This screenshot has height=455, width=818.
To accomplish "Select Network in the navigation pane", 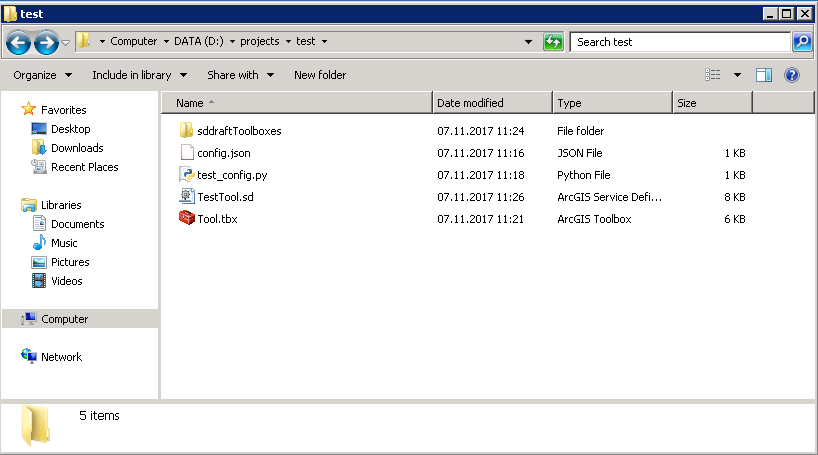I will point(62,357).
